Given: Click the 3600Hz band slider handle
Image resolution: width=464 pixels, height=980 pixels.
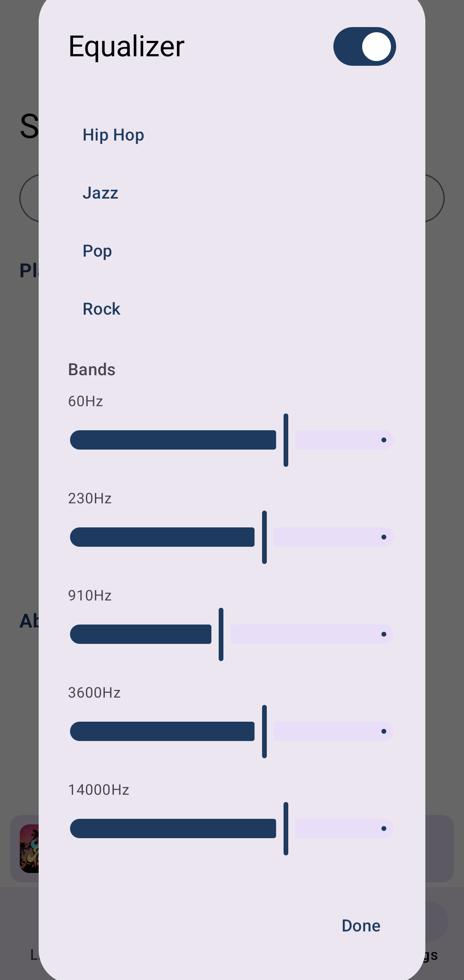Looking at the screenshot, I should [264, 732].
